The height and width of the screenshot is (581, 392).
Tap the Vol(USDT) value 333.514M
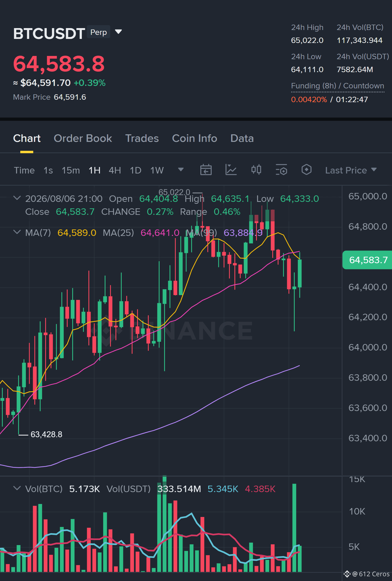click(x=179, y=489)
